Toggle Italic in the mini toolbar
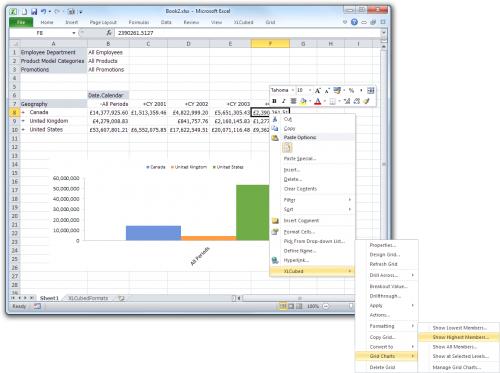 [284, 101]
